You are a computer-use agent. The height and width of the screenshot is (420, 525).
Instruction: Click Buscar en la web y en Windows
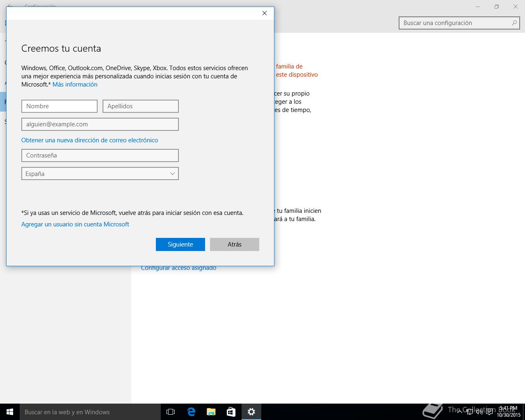[90, 412]
